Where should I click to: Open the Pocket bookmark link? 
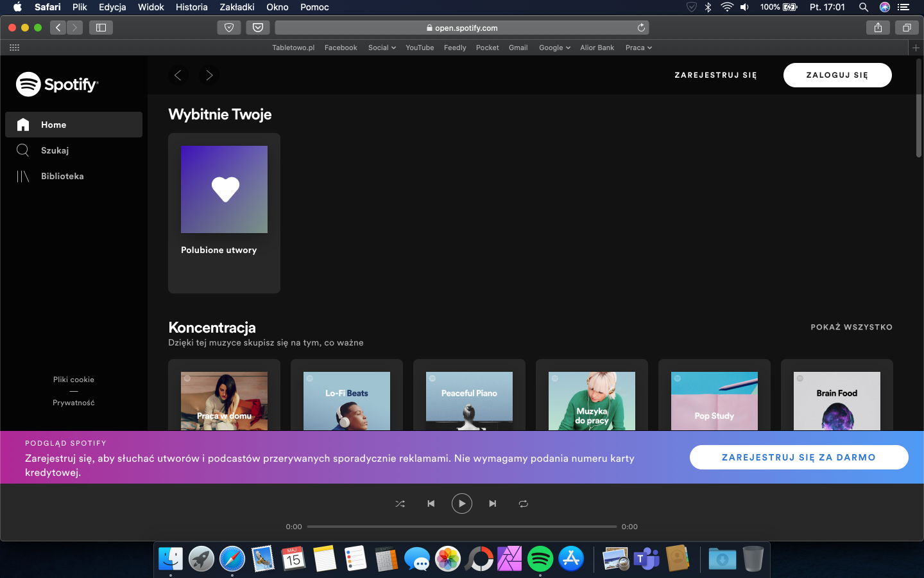488,48
